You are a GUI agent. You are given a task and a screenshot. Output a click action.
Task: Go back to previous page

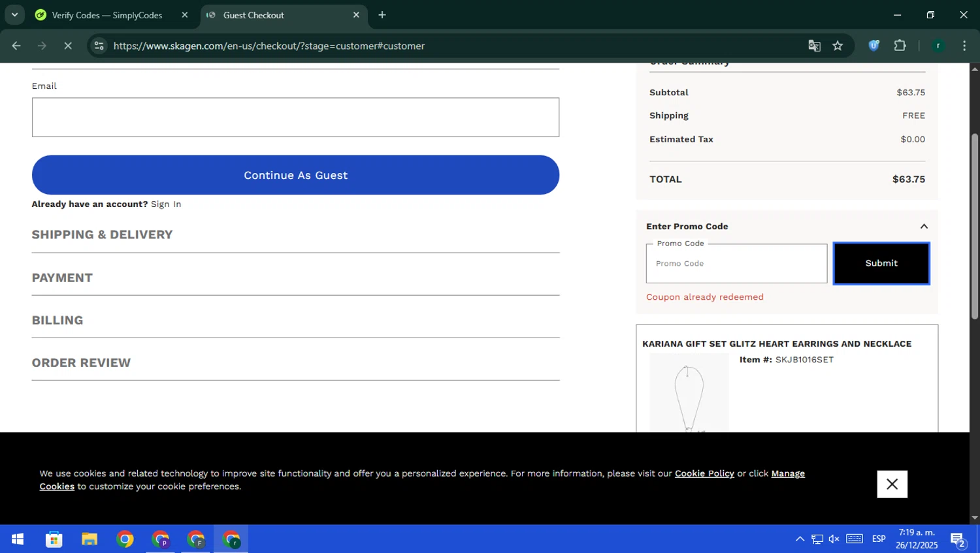(16, 46)
